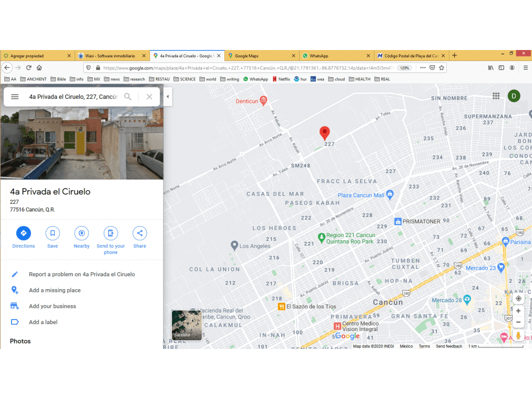
Task: Zoom in with the plus button
Action: [x=518, y=311]
